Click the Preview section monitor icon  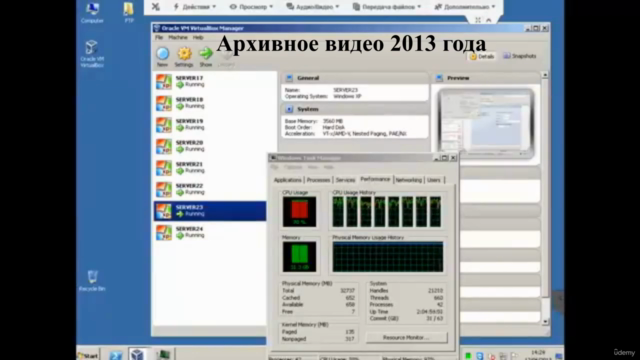coord(439,78)
